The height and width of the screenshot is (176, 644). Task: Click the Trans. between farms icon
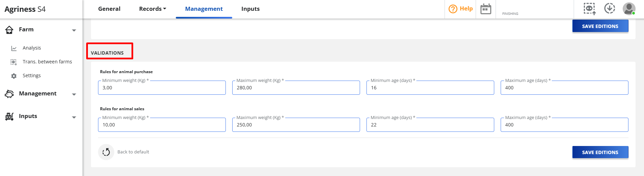click(14, 62)
